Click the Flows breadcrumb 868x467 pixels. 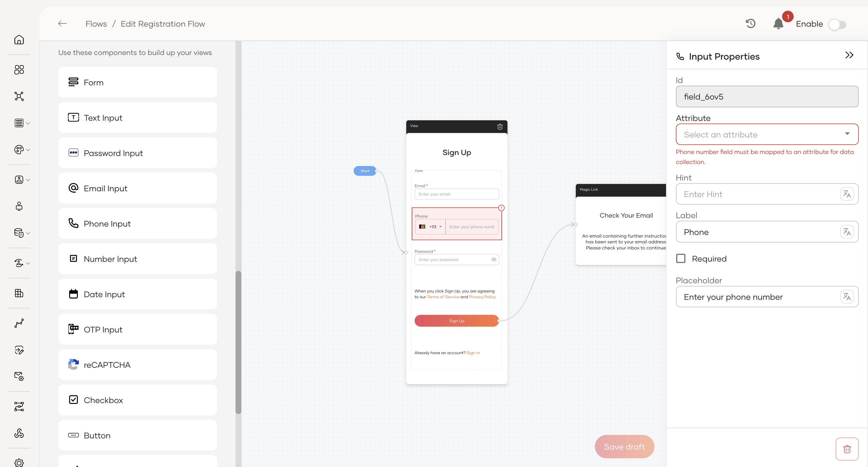coord(96,24)
